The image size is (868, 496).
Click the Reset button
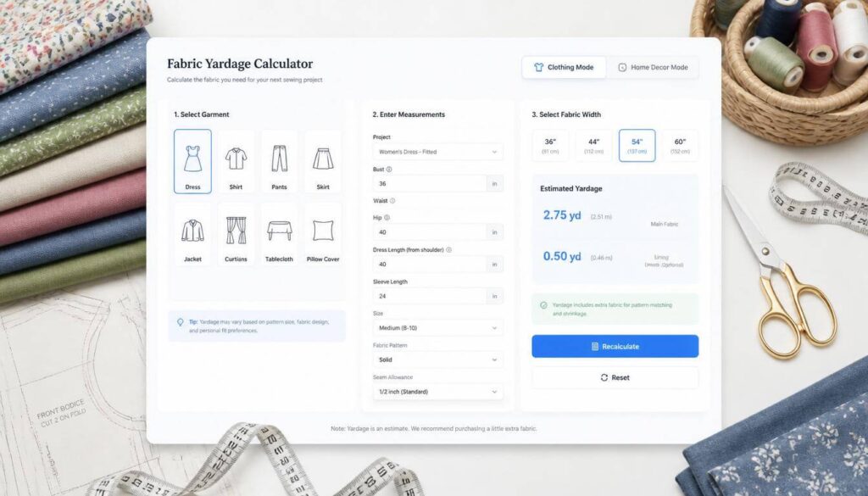click(615, 377)
